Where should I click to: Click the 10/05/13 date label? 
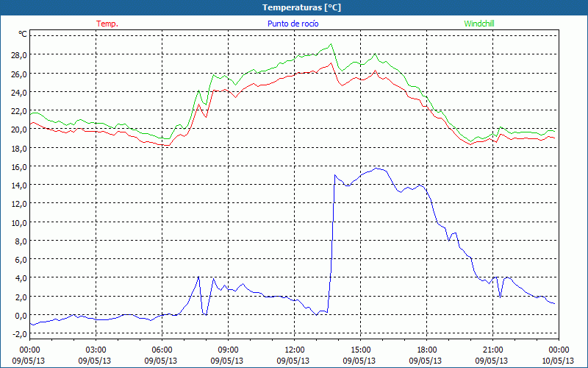click(558, 361)
